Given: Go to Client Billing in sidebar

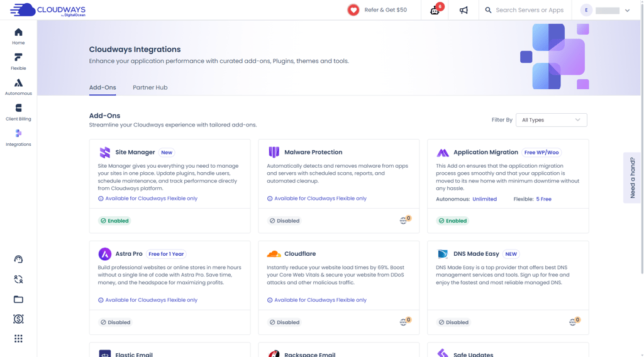Looking at the screenshot, I should pyautogui.click(x=18, y=113).
